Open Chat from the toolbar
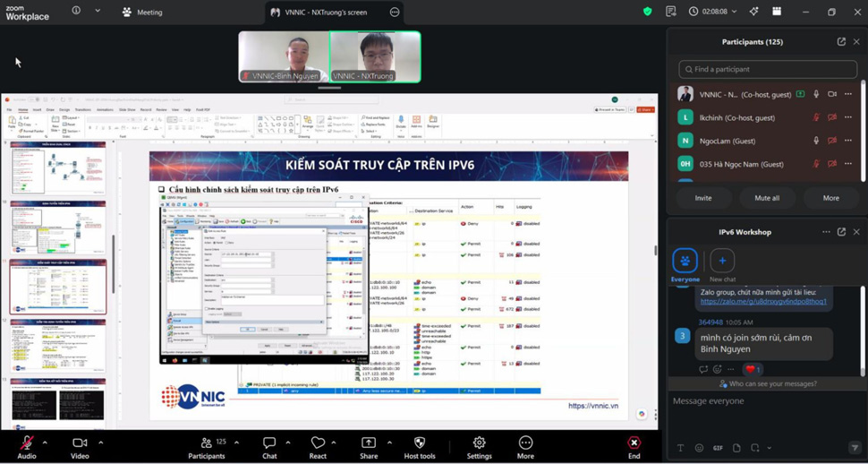This screenshot has width=868, height=464. click(x=269, y=447)
